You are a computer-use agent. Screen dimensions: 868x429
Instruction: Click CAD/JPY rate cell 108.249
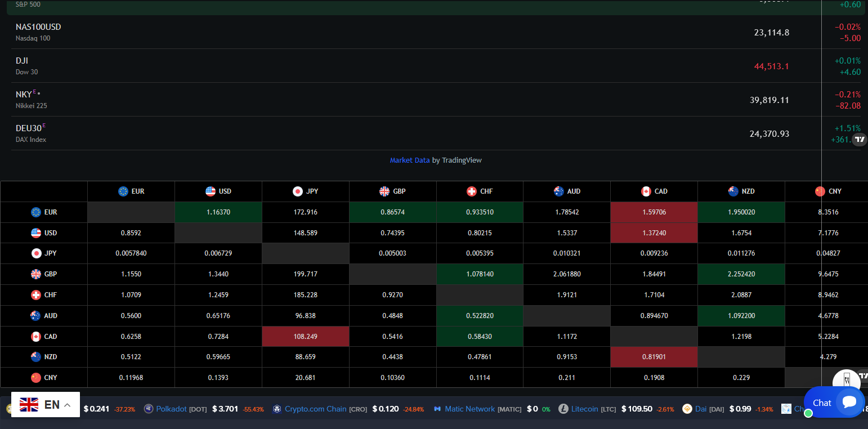306,337
